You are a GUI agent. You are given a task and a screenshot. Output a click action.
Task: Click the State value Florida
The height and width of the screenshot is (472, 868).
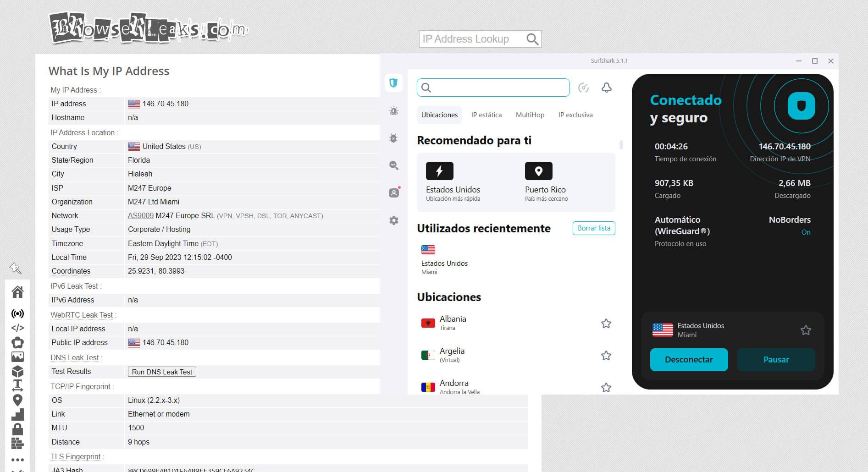pyautogui.click(x=139, y=160)
